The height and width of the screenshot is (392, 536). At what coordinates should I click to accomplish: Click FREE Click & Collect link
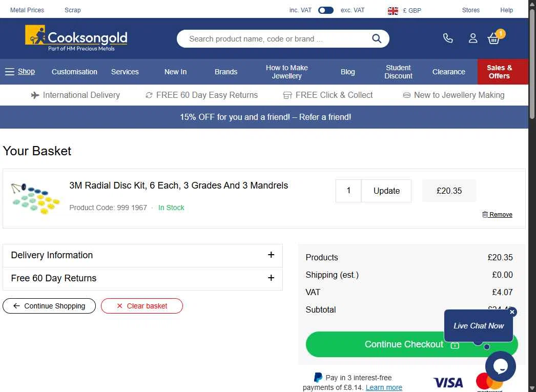click(x=328, y=95)
